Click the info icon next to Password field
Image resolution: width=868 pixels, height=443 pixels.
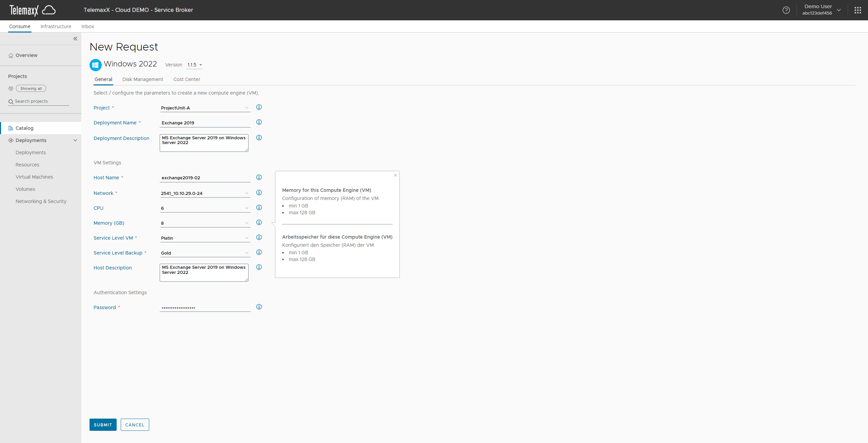259,307
